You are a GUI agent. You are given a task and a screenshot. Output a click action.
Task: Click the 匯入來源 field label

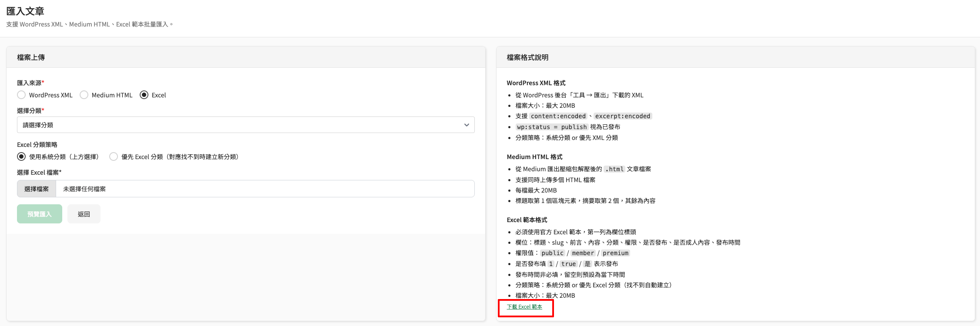click(x=30, y=83)
